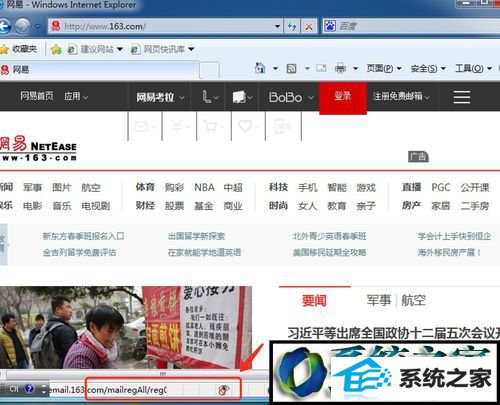500x405 pixels.
Task: Click the red 登录 button
Action: coord(343,97)
